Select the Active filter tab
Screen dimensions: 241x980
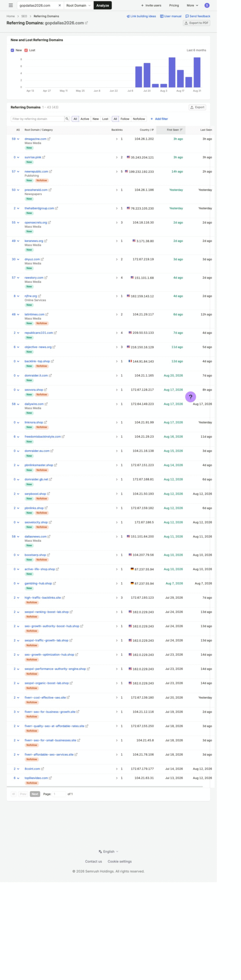[85, 119]
